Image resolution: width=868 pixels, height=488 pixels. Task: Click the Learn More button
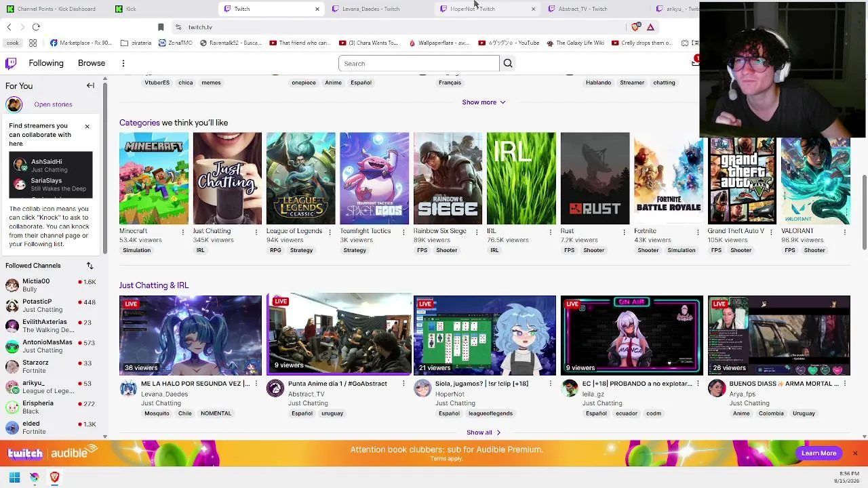(818, 453)
